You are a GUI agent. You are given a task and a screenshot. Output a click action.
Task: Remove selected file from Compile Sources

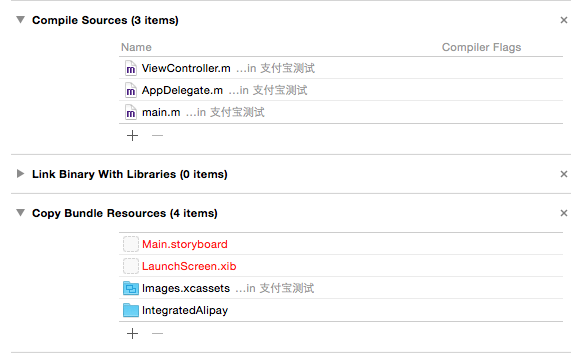pos(158,136)
